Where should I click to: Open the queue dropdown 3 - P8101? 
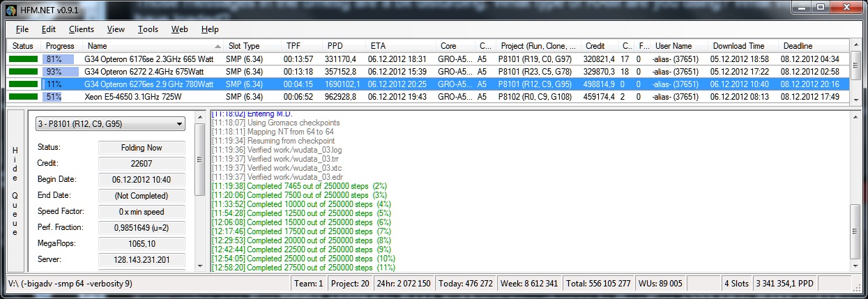point(110,125)
